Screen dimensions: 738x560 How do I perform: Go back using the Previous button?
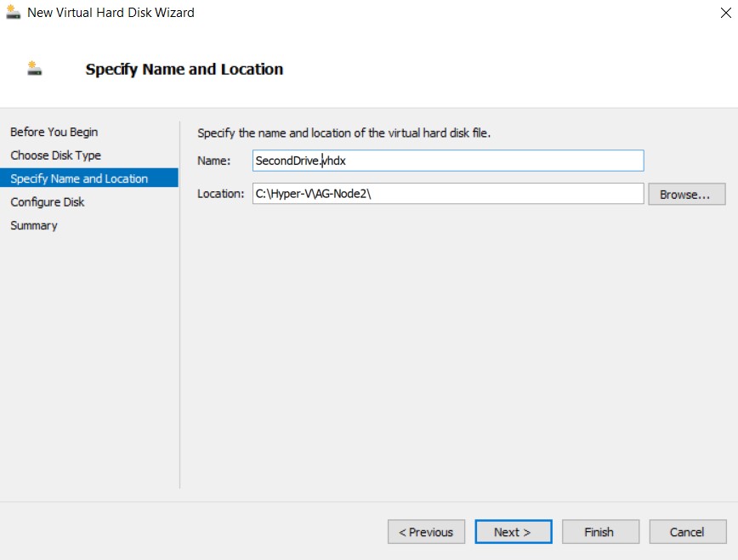[426, 531]
